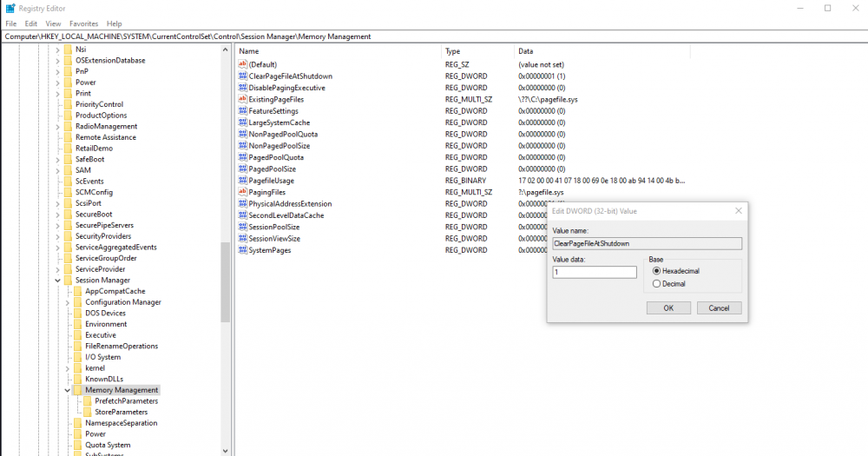
Task: Click the FeatureSettings DWORD icon
Action: coord(242,111)
